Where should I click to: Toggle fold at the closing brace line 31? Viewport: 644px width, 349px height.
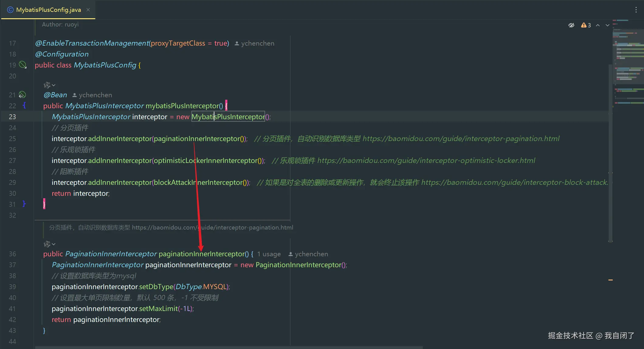click(x=24, y=204)
